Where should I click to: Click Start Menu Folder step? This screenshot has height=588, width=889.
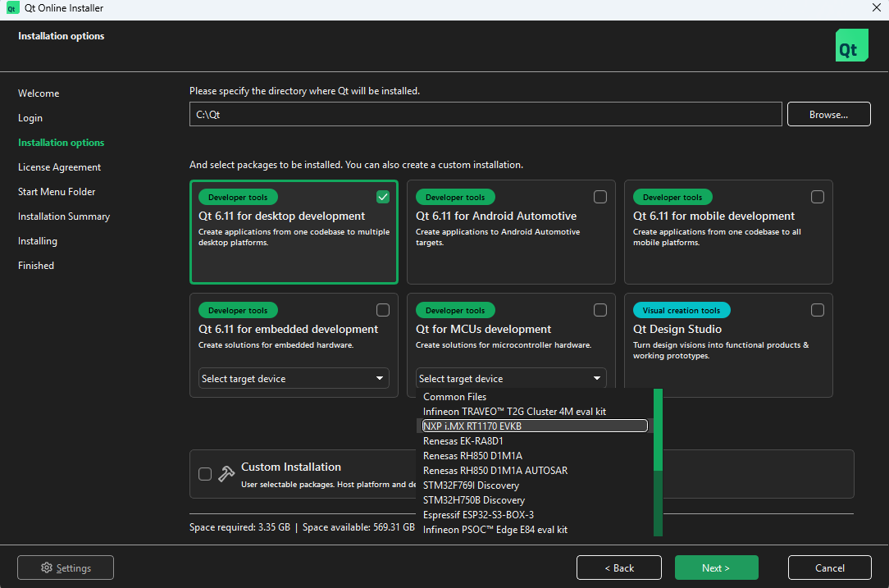click(x=57, y=192)
